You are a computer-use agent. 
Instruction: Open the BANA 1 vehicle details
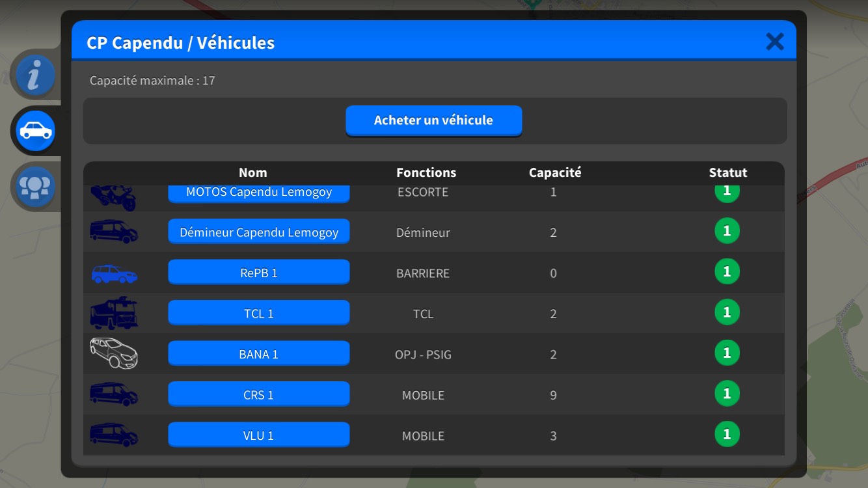point(259,354)
